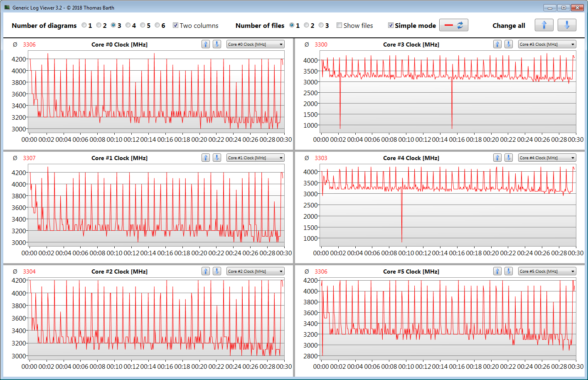Click the down arrow for Core #1 Clock

tap(217, 158)
